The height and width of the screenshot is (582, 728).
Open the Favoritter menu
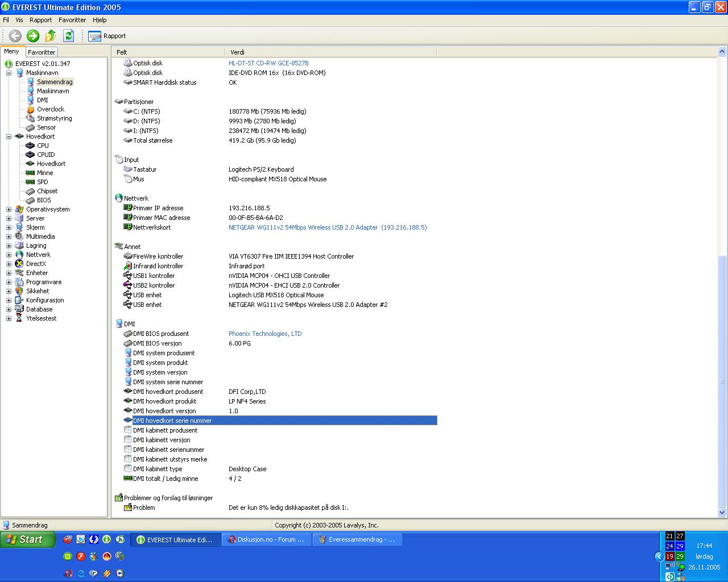click(x=72, y=20)
